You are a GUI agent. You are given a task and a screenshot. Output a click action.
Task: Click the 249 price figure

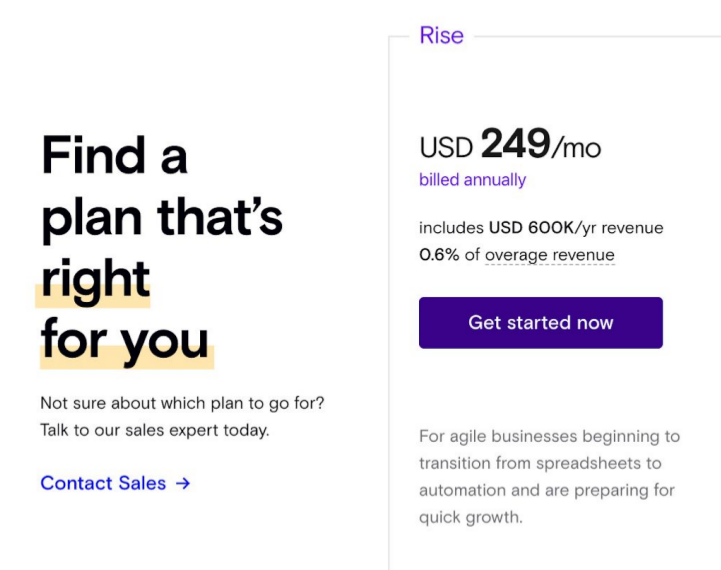pyautogui.click(x=515, y=145)
